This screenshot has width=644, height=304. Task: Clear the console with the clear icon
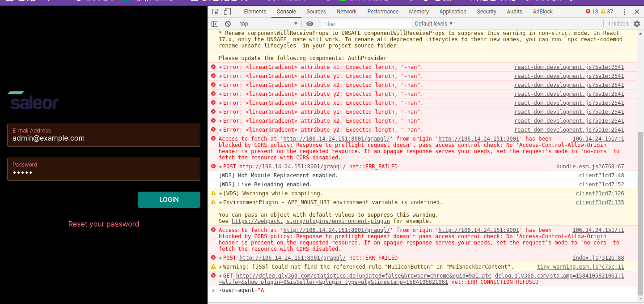pyautogui.click(x=228, y=24)
